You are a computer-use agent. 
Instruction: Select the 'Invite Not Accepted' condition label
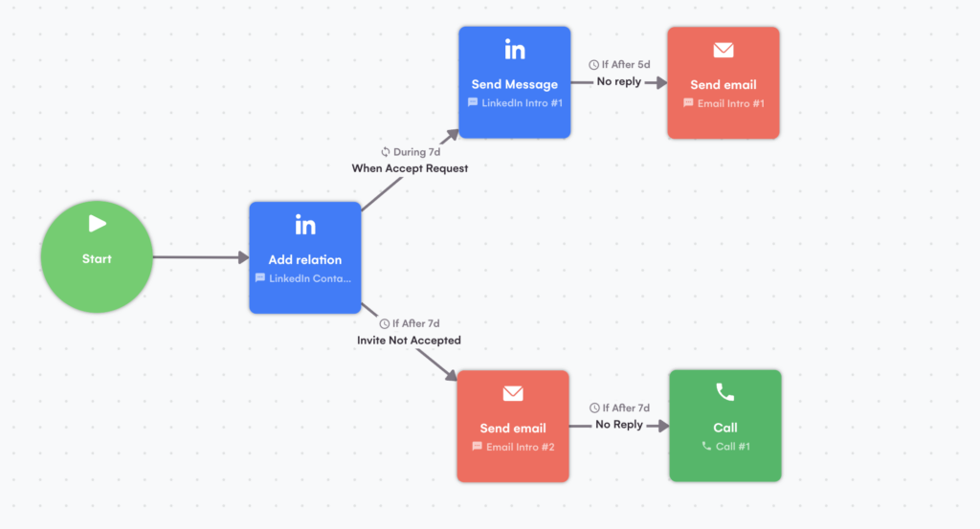click(409, 341)
